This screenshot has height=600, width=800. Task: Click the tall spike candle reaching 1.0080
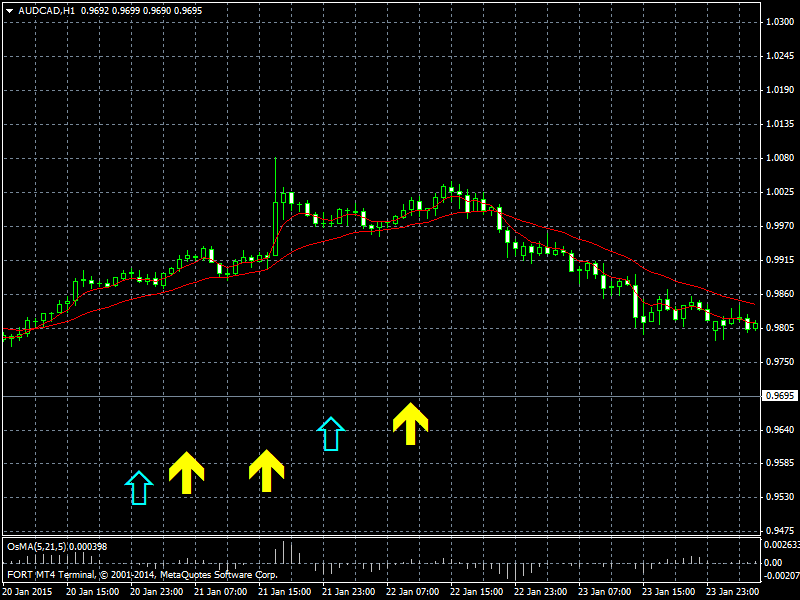(276, 207)
